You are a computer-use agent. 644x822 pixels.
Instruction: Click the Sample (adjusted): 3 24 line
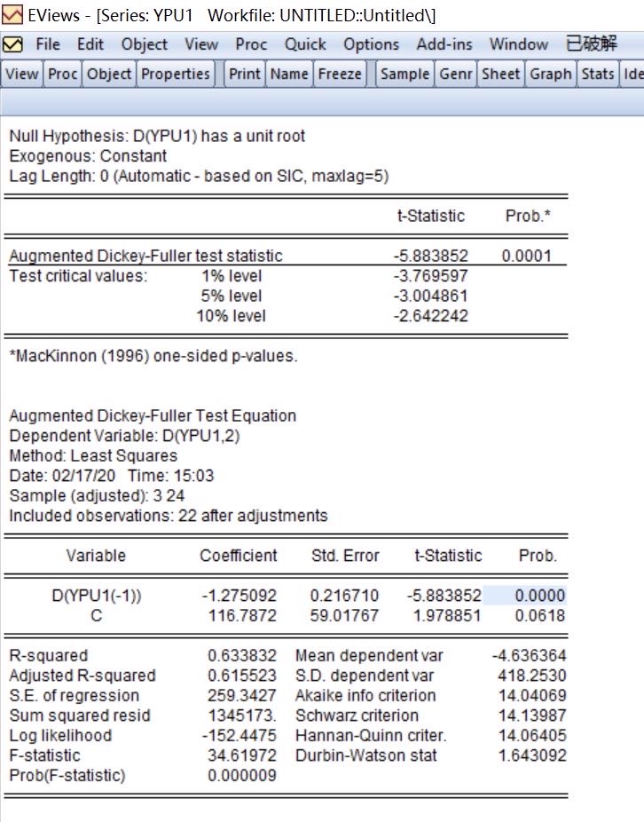coord(97,495)
